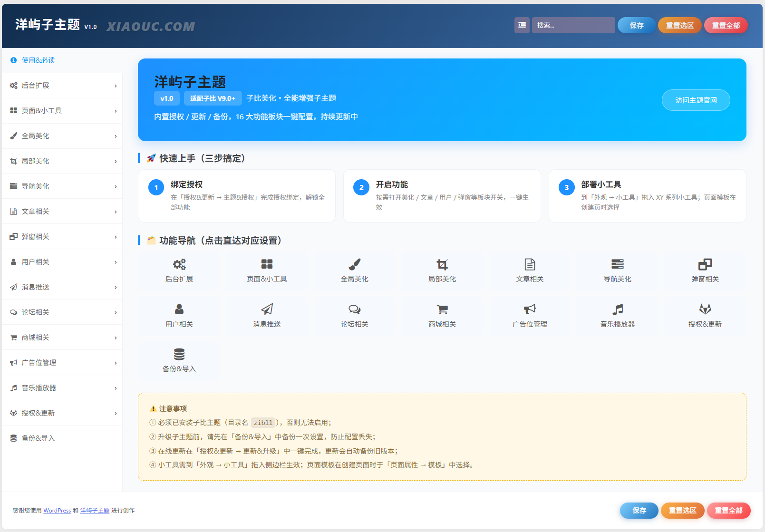Click the 用户相关 person icon in 功能导航

coord(179,309)
